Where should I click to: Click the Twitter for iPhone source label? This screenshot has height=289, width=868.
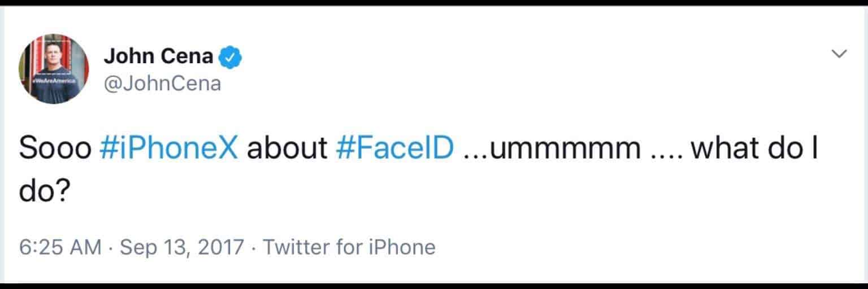coord(349,247)
